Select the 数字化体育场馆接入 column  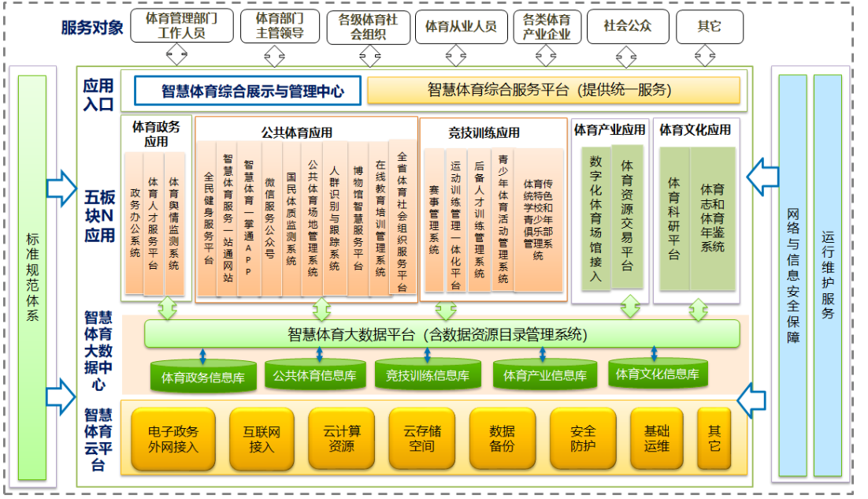(595, 218)
